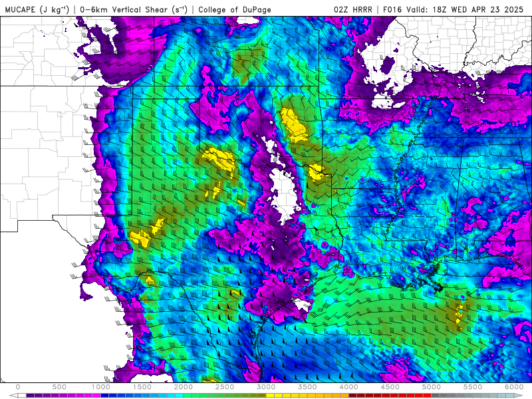532x399 pixels.
Task: Click the MUCAPE (J kg⁻¹) title label
Action: [37, 9]
